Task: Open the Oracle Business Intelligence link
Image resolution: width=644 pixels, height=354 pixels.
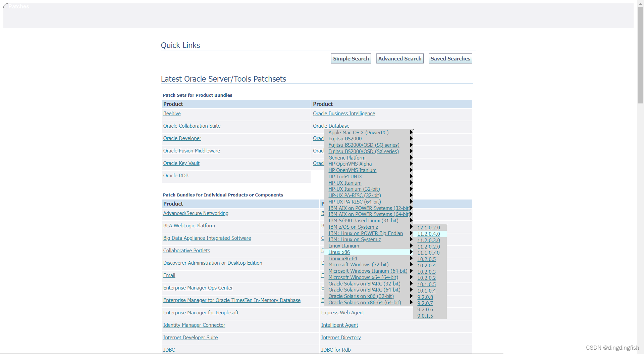Action: [x=344, y=114]
